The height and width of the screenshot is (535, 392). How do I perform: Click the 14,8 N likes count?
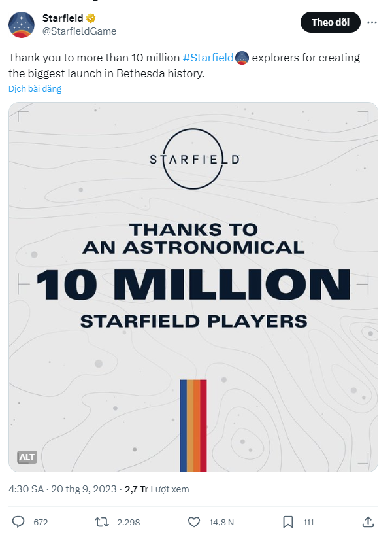pos(221,523)
